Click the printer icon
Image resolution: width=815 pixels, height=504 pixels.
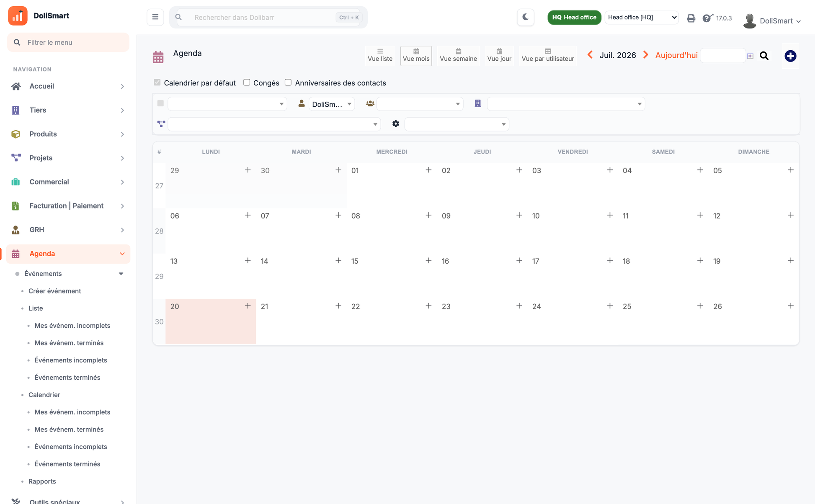(x=691, y=18)
